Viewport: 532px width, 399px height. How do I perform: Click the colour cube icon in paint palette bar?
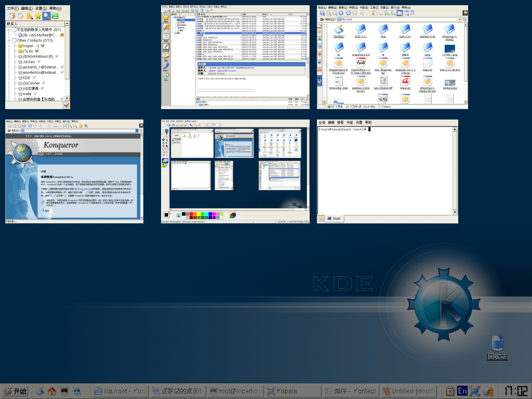232,215
